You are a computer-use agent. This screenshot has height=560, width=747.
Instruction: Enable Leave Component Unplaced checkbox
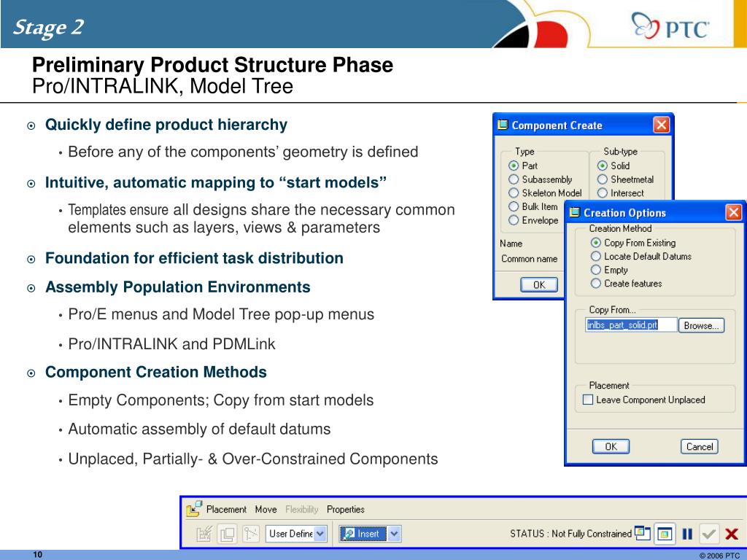click(x=588, y=400)
